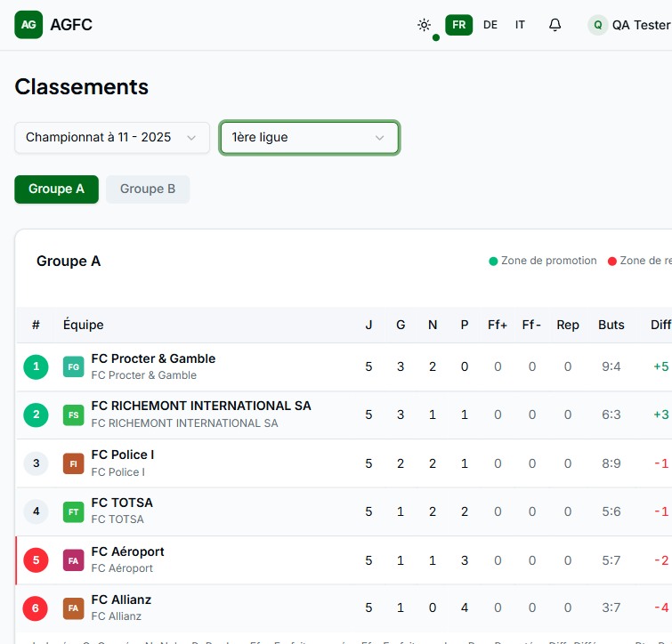Click the FC Procter & Gamble team badge
Screen dimensions: 672x644
pyautogui.click(x=73, y=367)
